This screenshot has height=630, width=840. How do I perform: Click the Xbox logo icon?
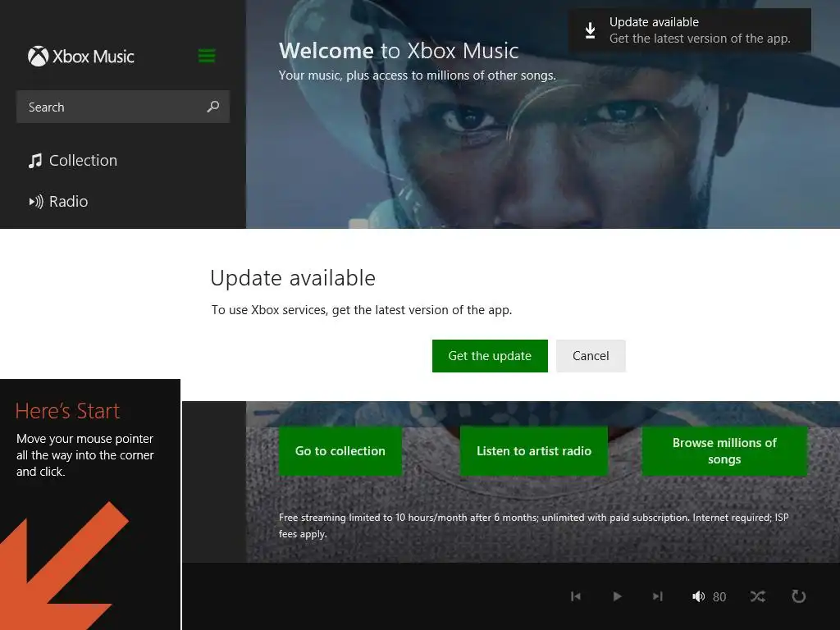38,57
